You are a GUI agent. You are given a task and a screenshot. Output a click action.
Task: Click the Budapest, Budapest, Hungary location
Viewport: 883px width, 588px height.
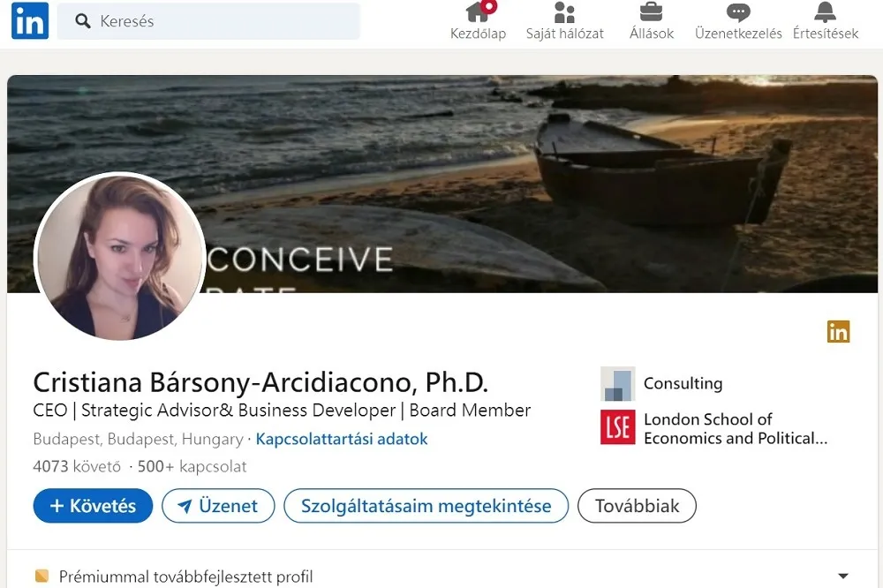[x=138, y=439]
